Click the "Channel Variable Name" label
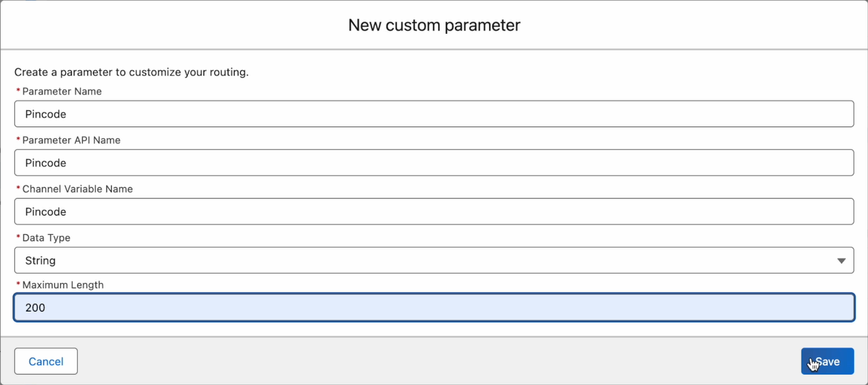This screenshot has height=385, width=868. click(78, 189)
